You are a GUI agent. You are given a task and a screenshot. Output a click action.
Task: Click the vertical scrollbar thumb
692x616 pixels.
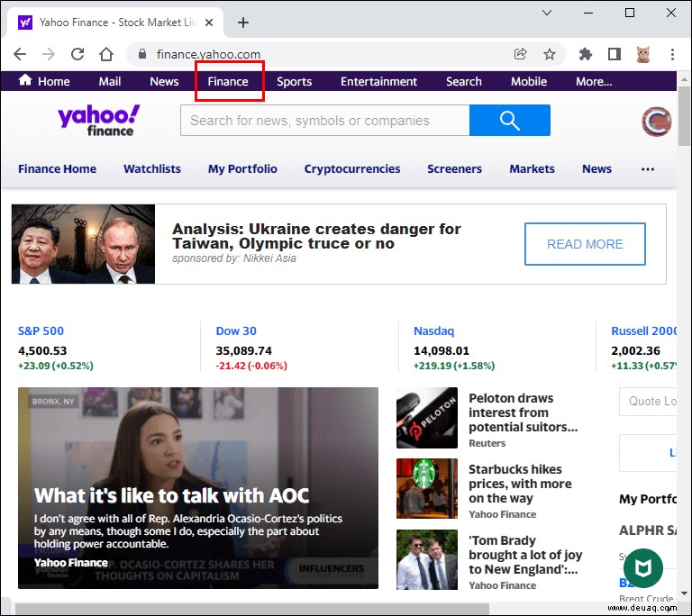685,116
